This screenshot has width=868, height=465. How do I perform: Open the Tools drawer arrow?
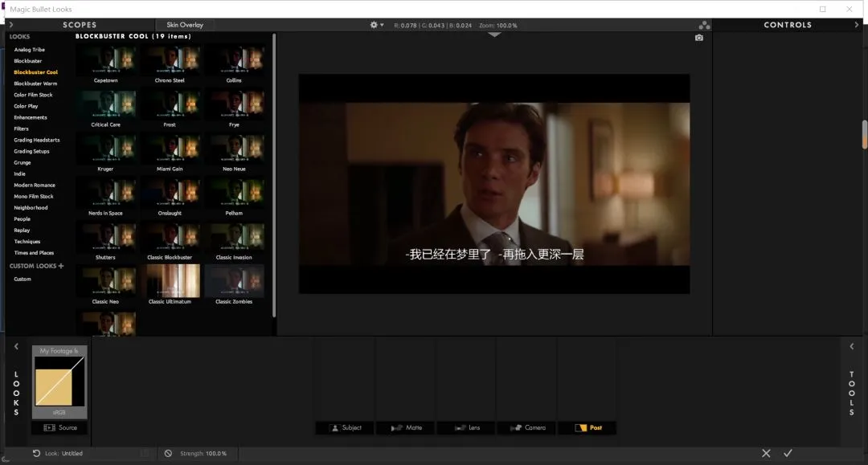851,346
